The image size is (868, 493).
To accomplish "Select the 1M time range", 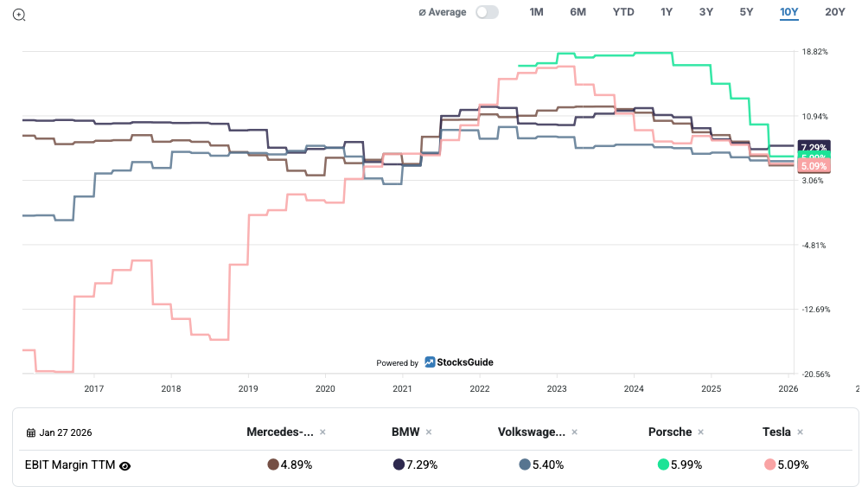I will 536,12.
